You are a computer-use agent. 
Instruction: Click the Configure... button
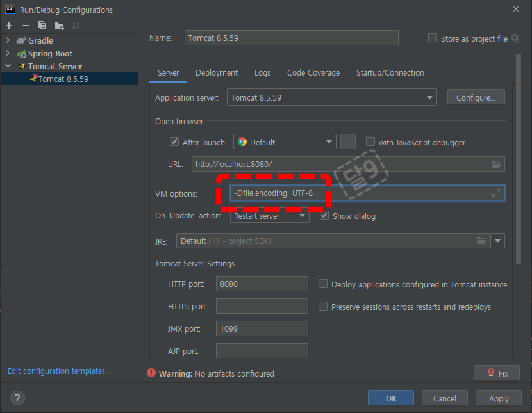pos(476,97)
